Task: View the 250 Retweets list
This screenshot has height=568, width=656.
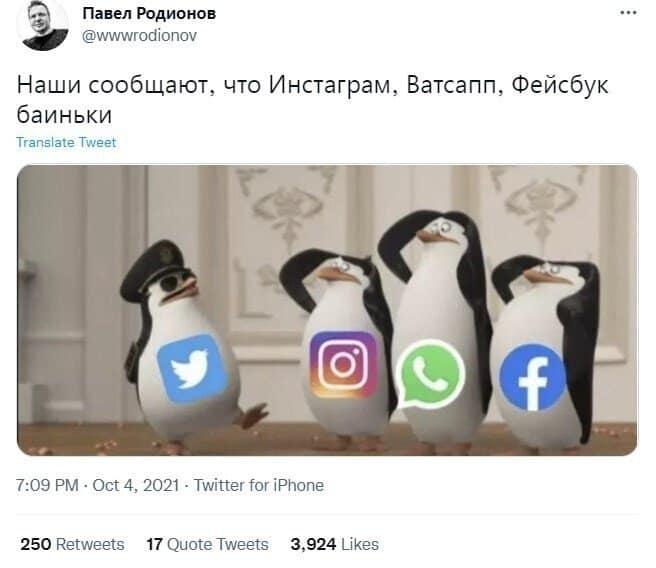Action: pyautogui.click(x=72, y=544)
